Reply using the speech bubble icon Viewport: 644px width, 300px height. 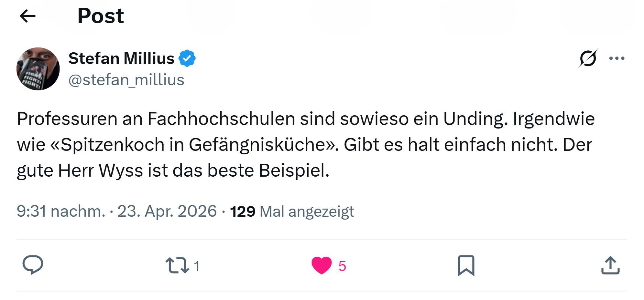[x=33, y=265]
